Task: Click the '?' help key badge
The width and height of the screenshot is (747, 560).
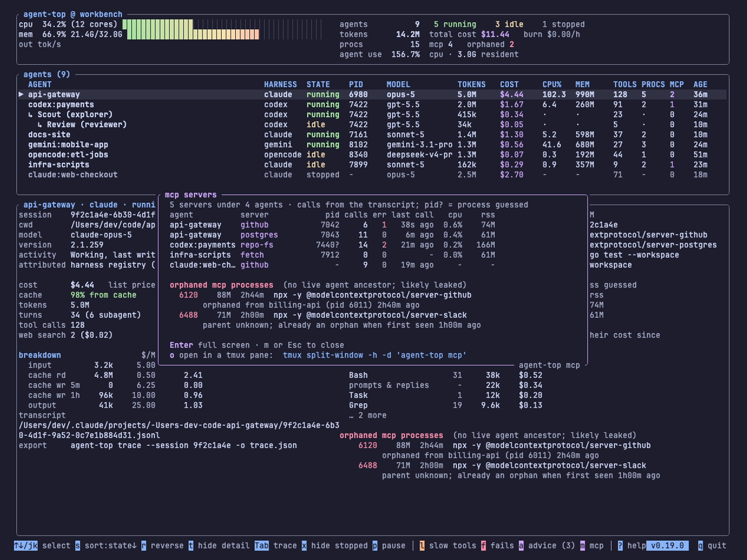Action: point(620,545)
